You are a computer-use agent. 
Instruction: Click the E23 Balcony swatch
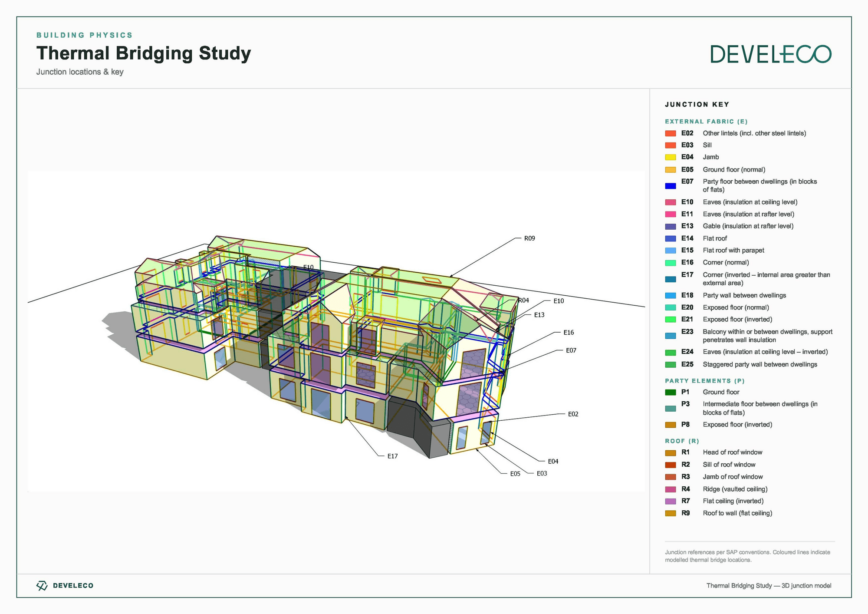671,336
